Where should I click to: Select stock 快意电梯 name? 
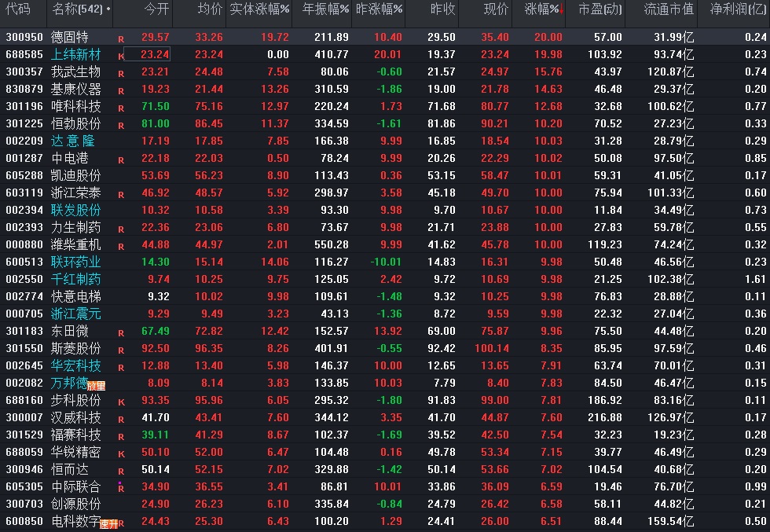click(75, 296)
